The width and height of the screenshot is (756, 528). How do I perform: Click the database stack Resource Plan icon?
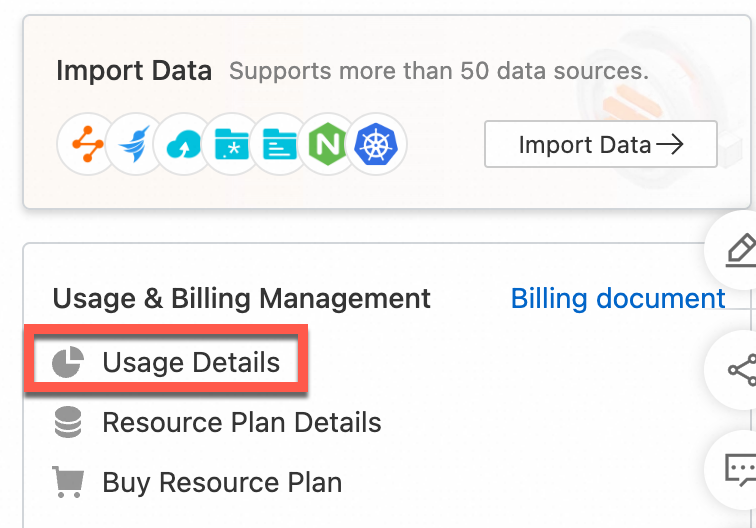67,422
